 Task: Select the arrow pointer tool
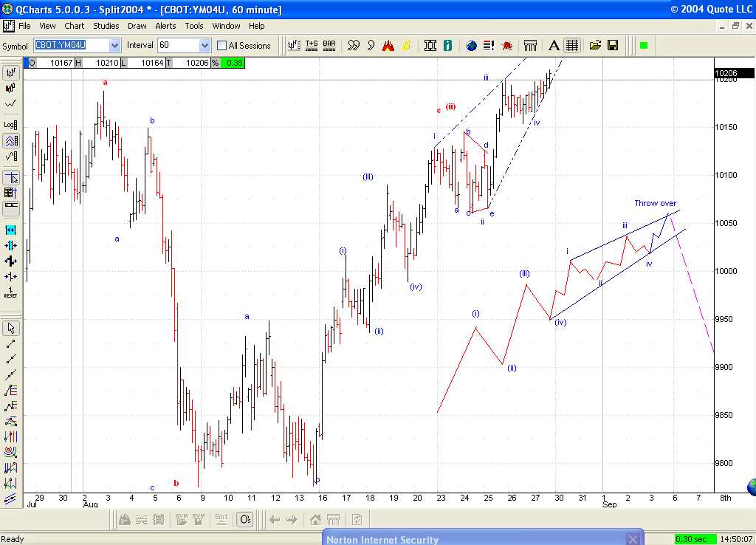pos(10,328)
